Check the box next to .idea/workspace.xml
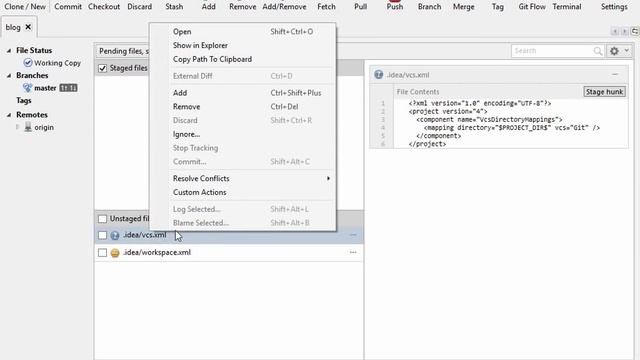 pyautogui.click(x=102, y=253)
